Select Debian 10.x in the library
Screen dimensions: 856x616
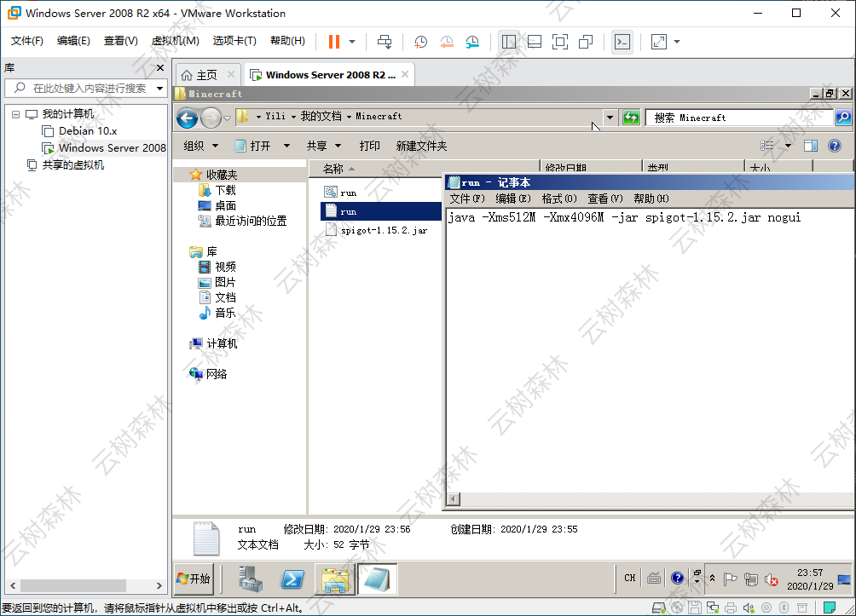tap(87, 131)
